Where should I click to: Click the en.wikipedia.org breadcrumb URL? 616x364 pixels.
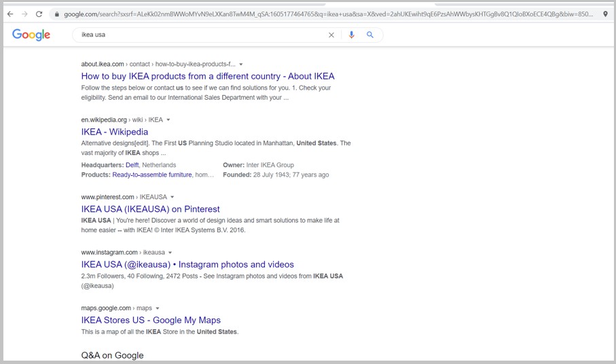point(122,120)
